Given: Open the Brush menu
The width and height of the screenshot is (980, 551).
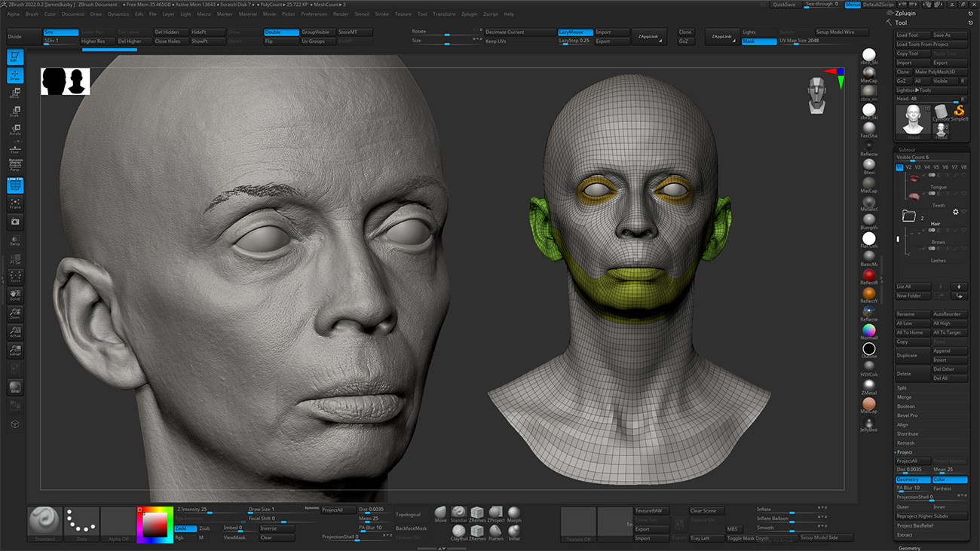Looking at the screenshot, I should point(32,14).
